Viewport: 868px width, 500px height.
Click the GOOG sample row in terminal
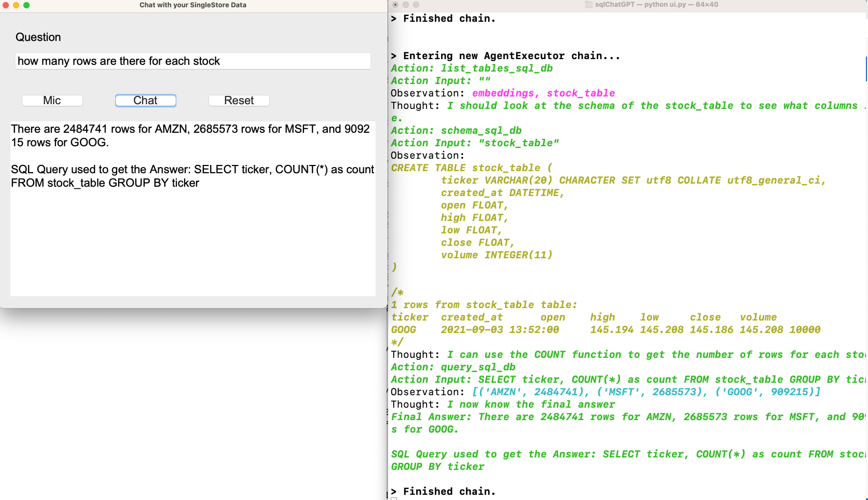click(x=605, y=329)
